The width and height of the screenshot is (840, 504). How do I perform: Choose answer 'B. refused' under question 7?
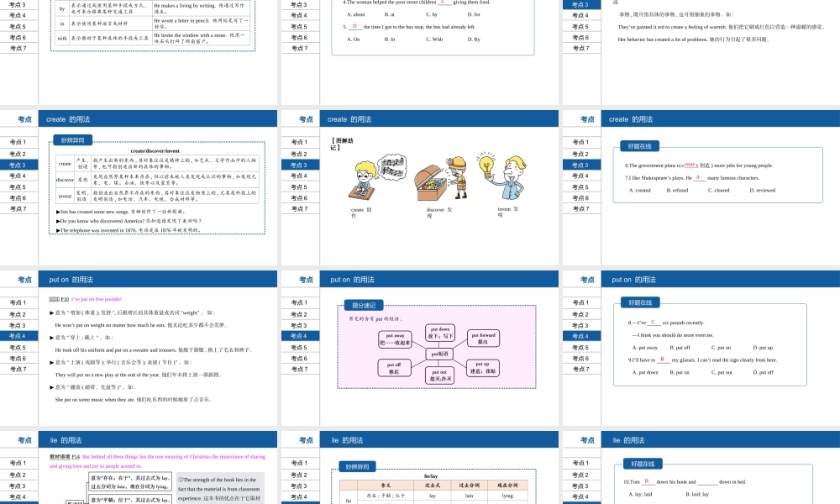tap(677, 190)
